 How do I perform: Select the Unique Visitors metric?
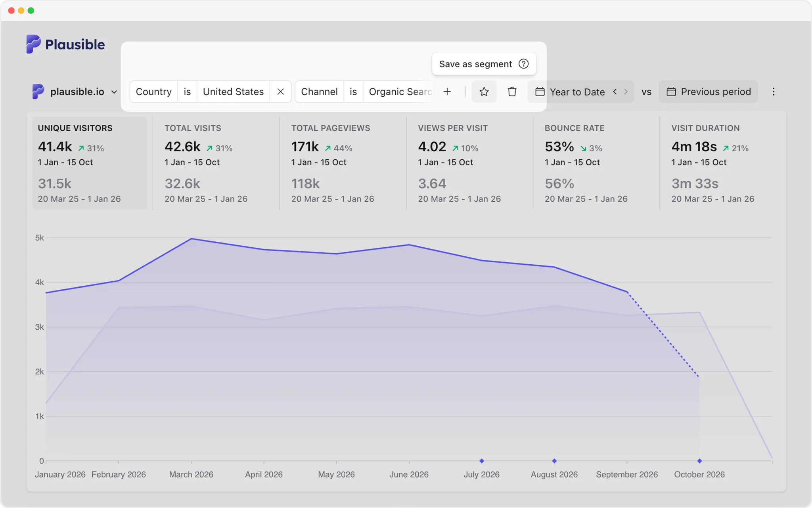click(x=90, y=163)
